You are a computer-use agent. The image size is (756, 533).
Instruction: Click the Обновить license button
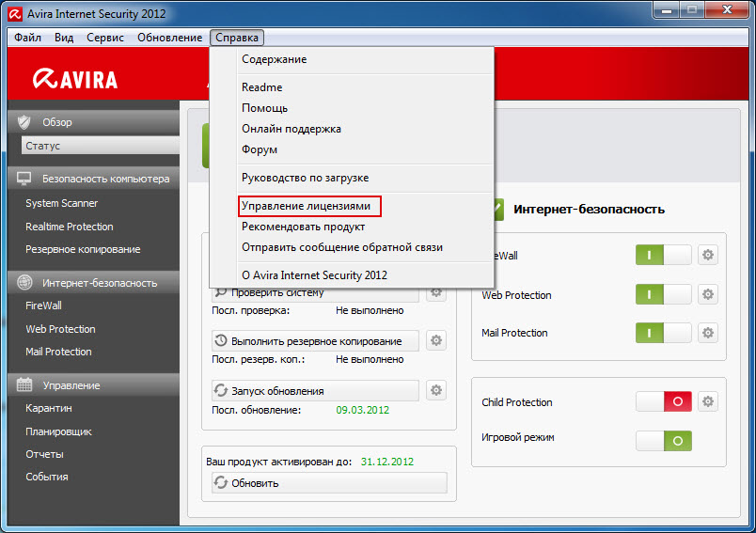(329, 483)
